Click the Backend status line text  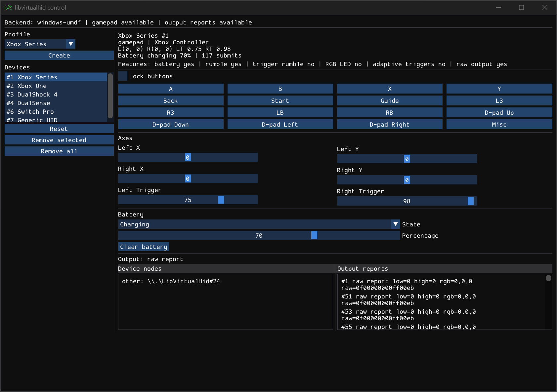[x=128, y=22]
